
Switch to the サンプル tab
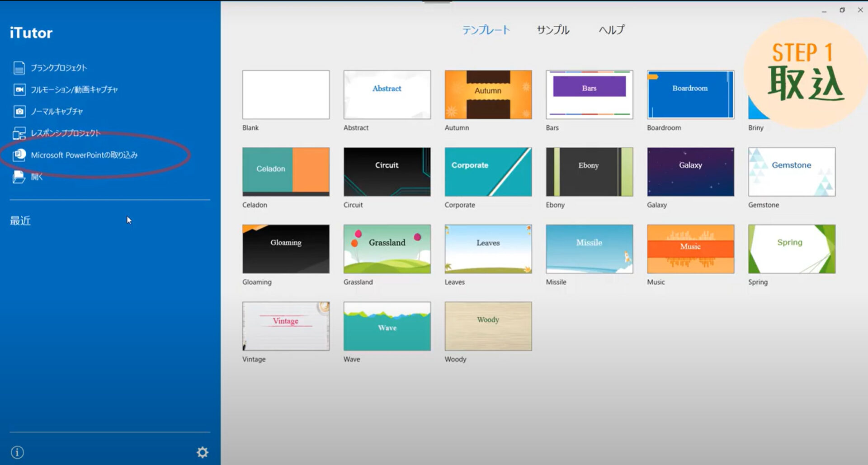click(553, 30)
